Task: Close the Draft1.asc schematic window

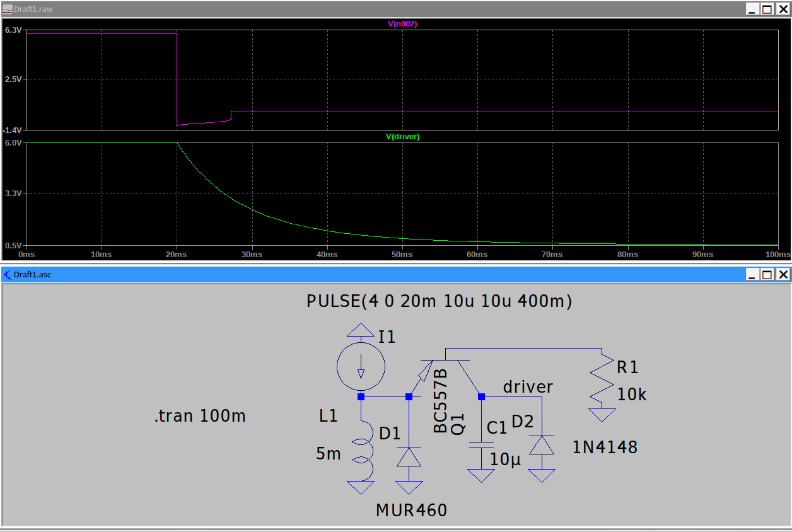Action: [783, 275]
